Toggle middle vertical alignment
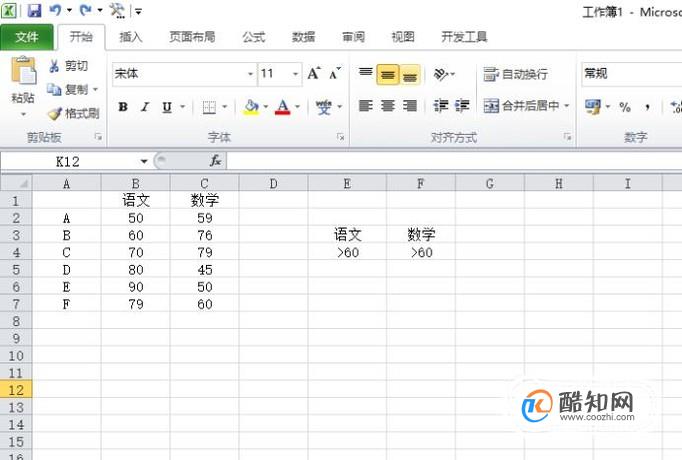This screenshot has height=460, width=682. click(388, 75)
